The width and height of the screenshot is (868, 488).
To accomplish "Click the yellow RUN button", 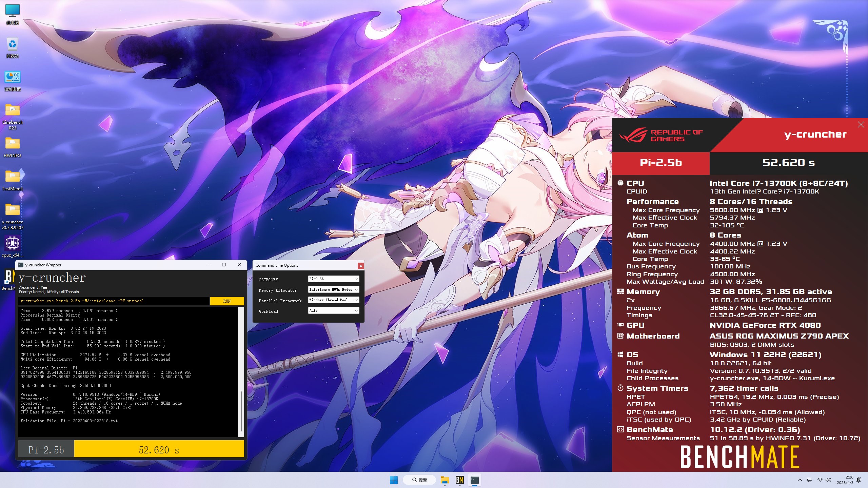I will click(x=227, y=301).
